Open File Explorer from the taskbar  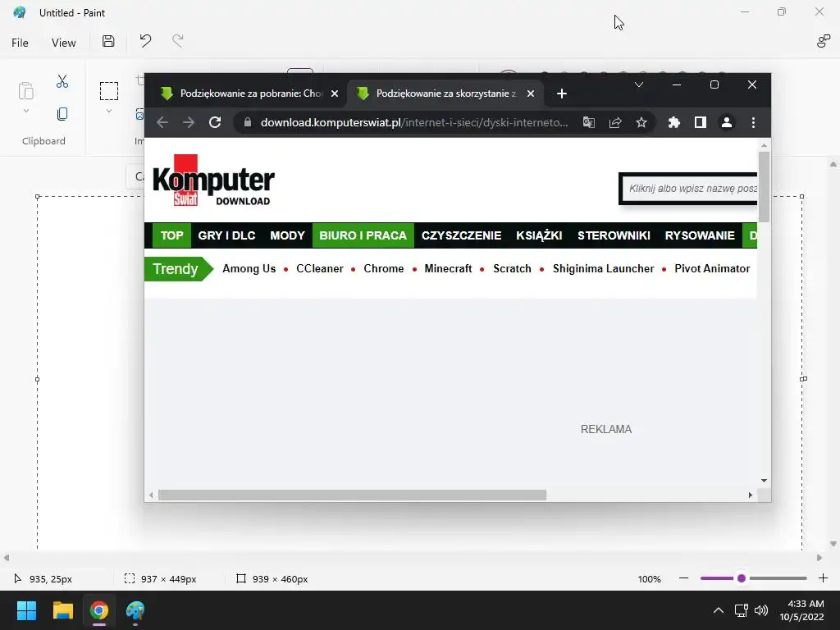point(62,610)
